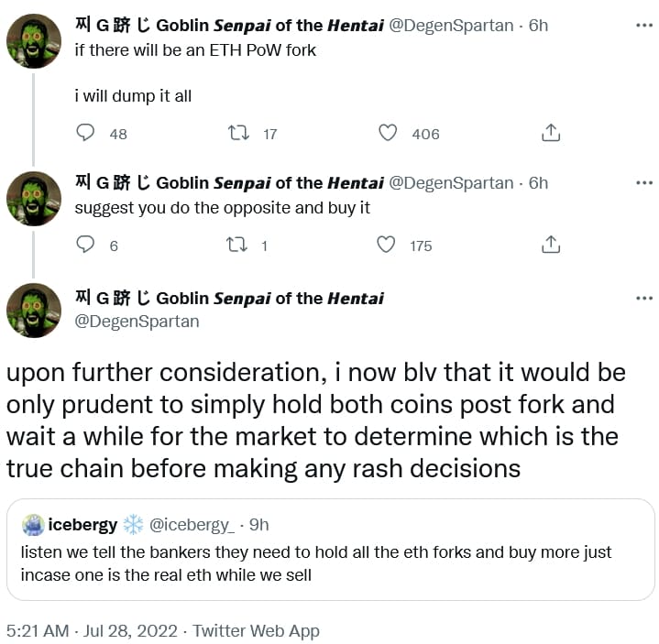Open more options on the main tweet
The width and height of the screenshot is (659, 644).
[x=644, y=299]
